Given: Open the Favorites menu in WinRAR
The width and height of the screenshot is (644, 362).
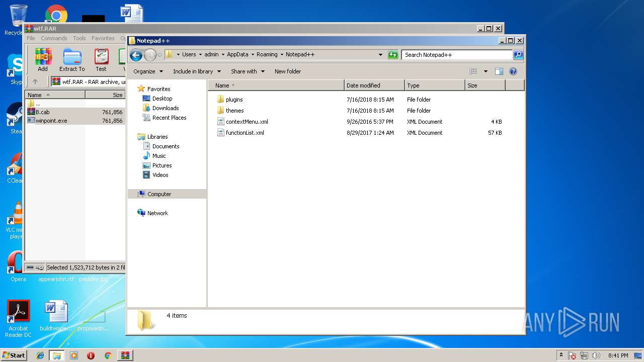Looking at the screenshot, I should (103, 38).
